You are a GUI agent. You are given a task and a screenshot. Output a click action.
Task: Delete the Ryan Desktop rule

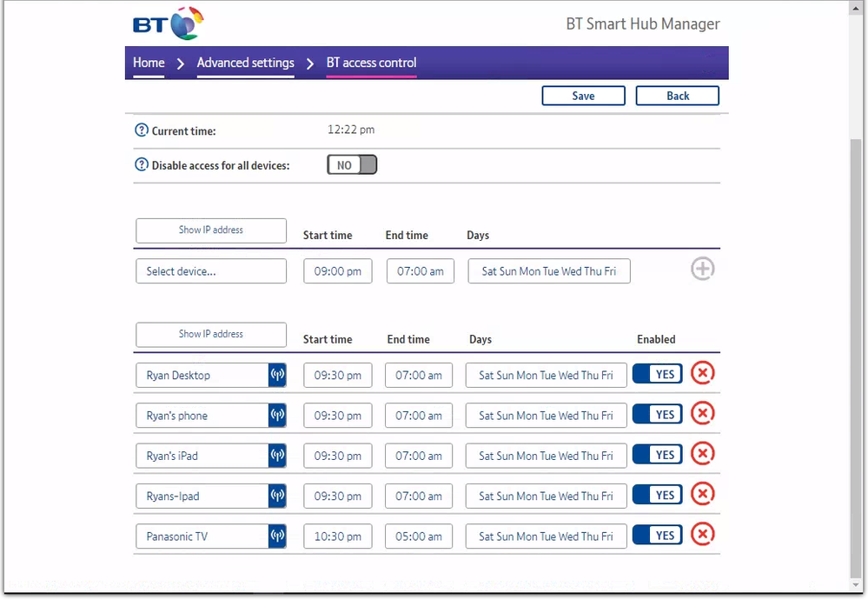(703, 373)
